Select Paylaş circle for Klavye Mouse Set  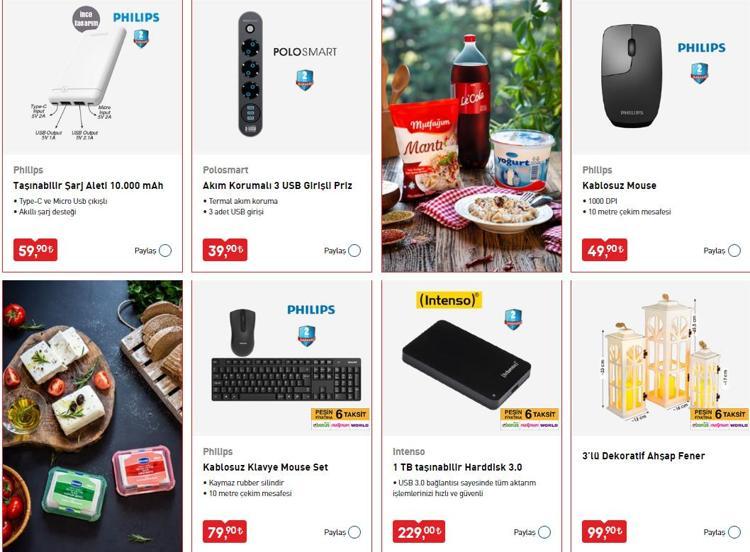click(x=354, y=532)
